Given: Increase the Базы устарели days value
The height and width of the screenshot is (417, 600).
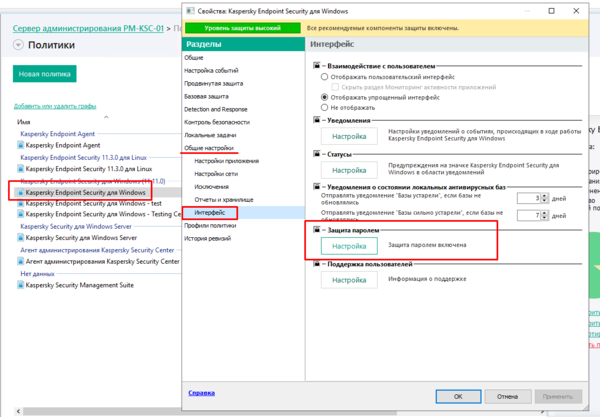Looking at the screenshot, I should coord(545,195).
